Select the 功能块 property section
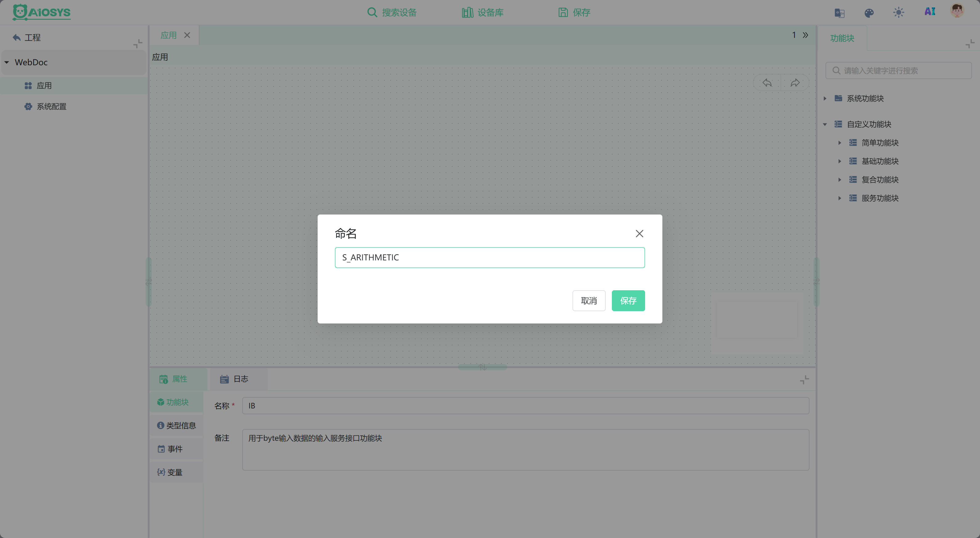The height and width of the screenshot is (538, 980). tap(176, 402)
